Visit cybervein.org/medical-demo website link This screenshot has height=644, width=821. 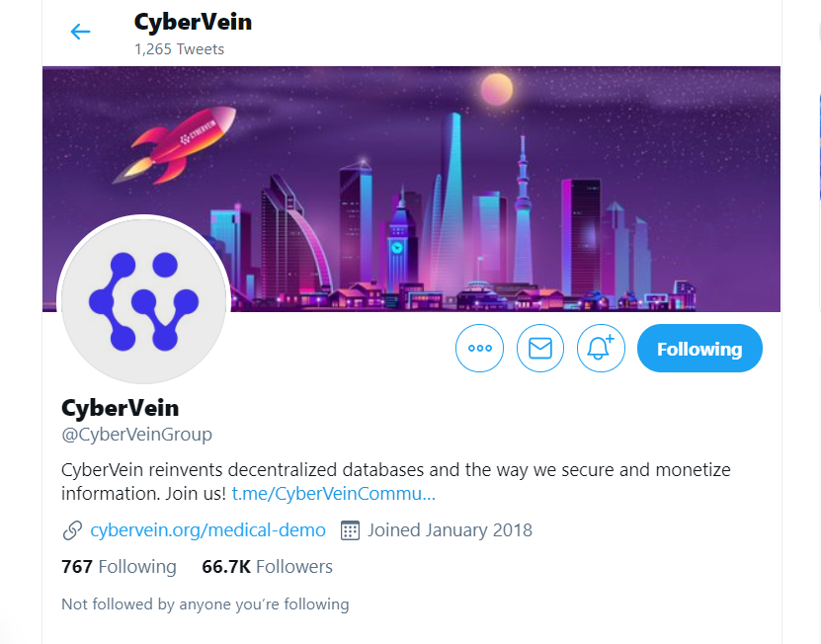207,530
